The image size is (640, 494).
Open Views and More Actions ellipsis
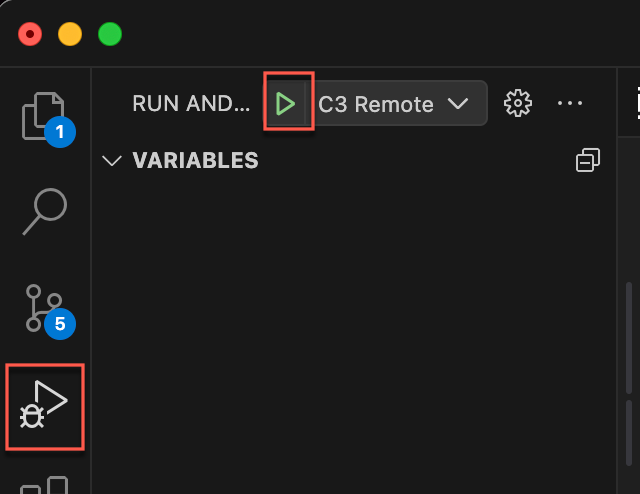click(569, 103)
